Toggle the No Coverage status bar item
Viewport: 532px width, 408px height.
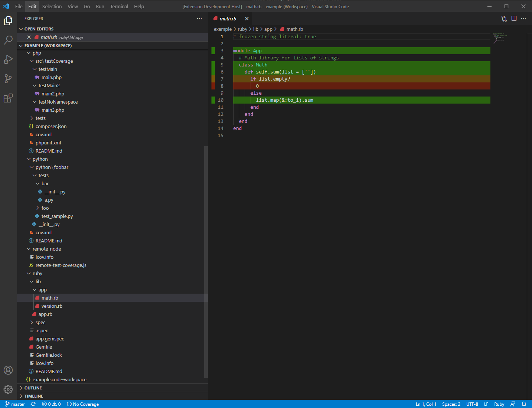click(83, 404)
